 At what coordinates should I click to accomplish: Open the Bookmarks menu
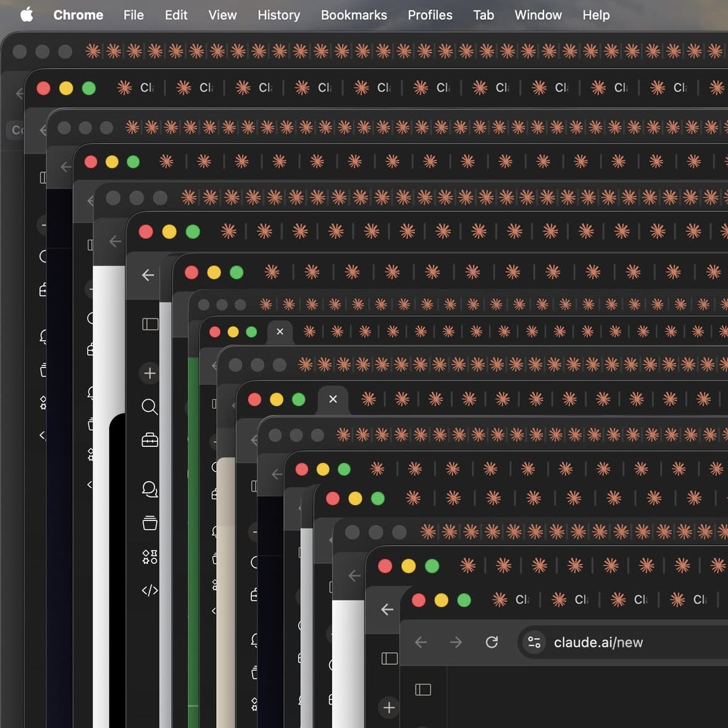354,15
